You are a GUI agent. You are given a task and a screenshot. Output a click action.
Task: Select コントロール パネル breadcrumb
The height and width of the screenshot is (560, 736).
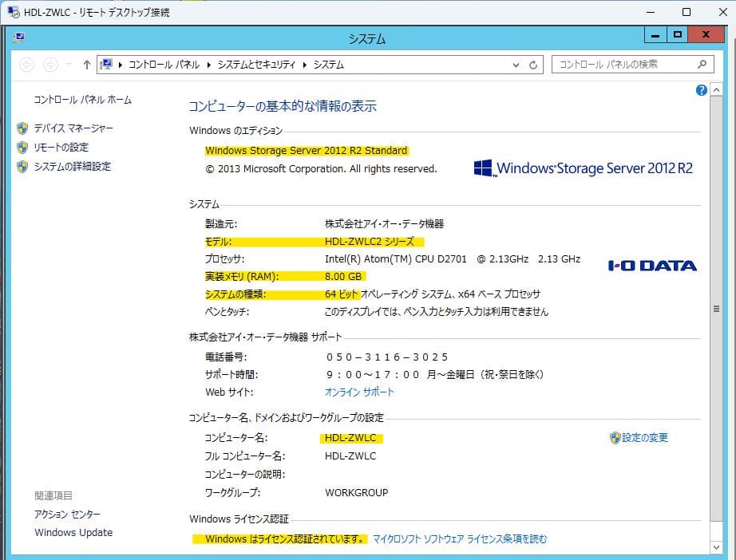click(164, 65)
